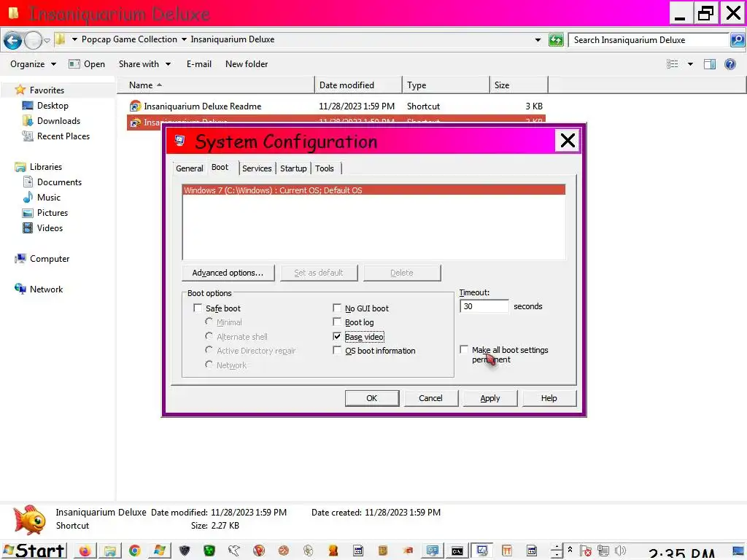Click OK in System Configuration
747x560 pixels.
(x=371, y=398)
